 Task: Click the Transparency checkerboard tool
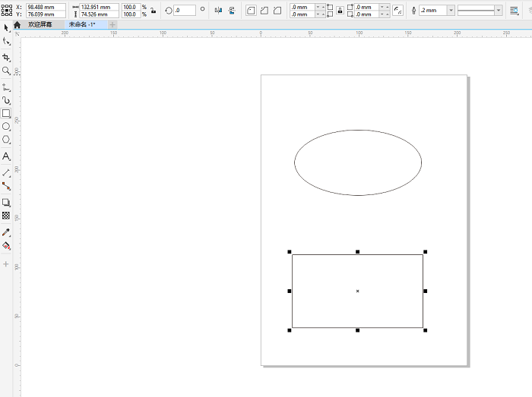point(6,216)
